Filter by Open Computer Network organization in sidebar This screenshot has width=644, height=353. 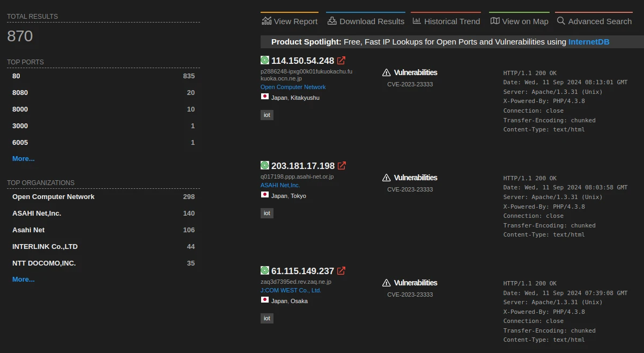(103, 197)
